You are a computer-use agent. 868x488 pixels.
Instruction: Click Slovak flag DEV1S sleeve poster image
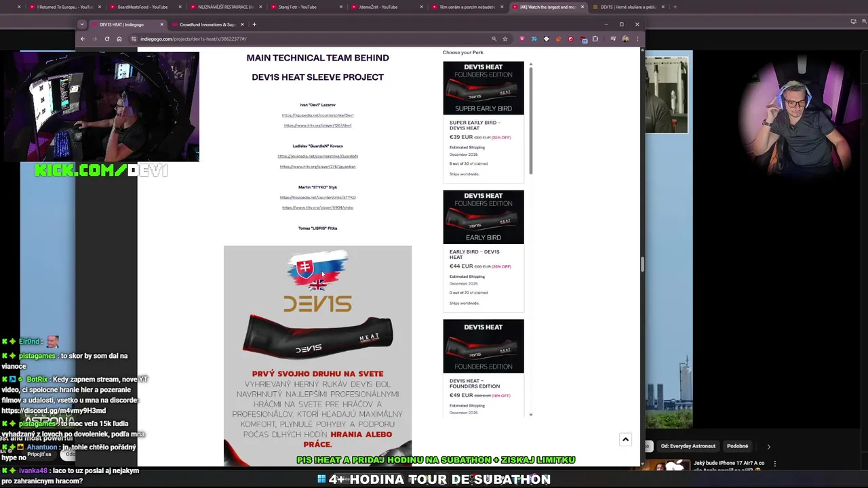click(x=317, y=356)
